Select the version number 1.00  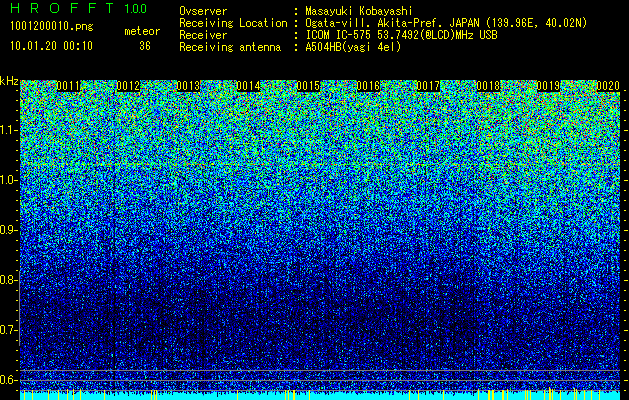point(136,8)
